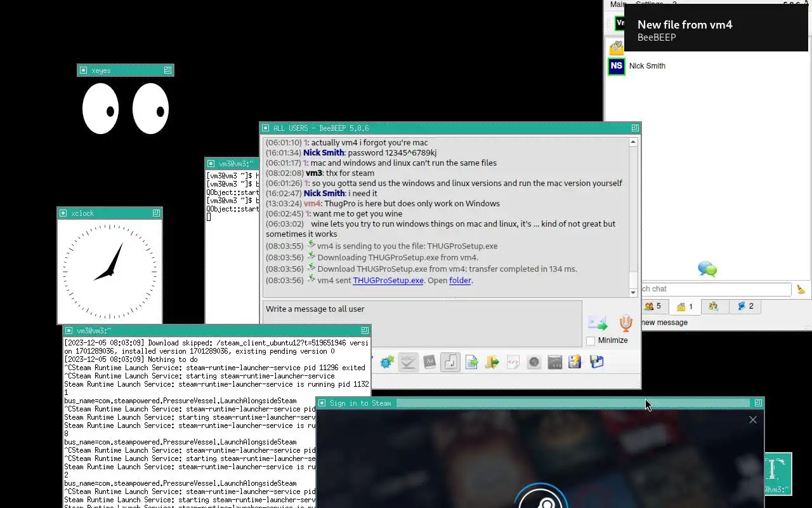
Task: Open the Main menu in BeeBEEP
Action: 618,4
